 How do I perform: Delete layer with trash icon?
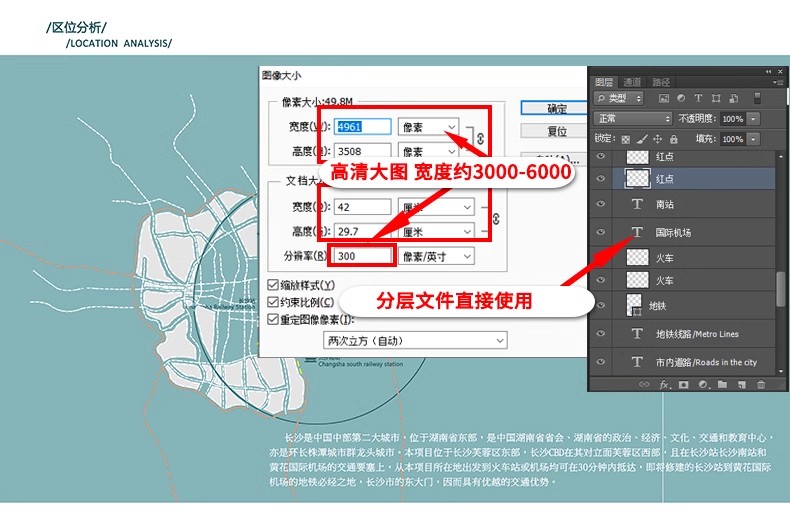(x=761, y=385)
